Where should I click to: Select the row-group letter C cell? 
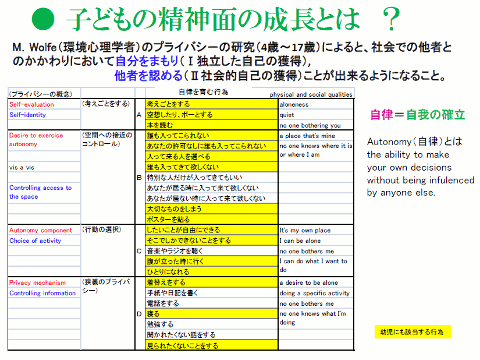[140, 251]
